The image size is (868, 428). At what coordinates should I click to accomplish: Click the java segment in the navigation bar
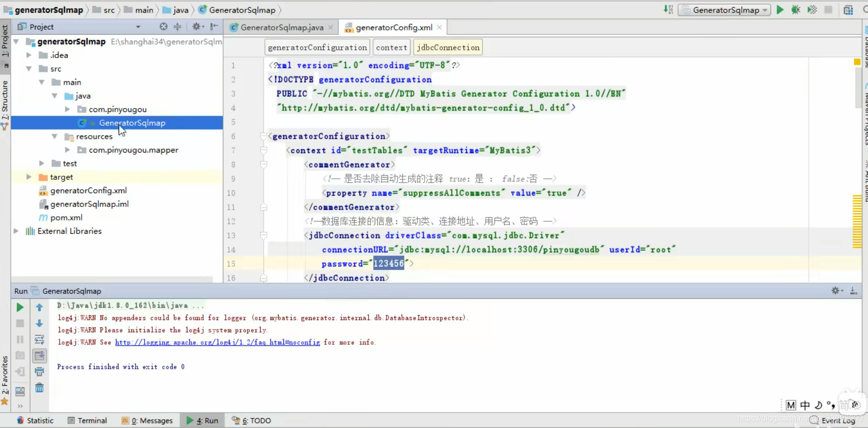tap(176, 10)
